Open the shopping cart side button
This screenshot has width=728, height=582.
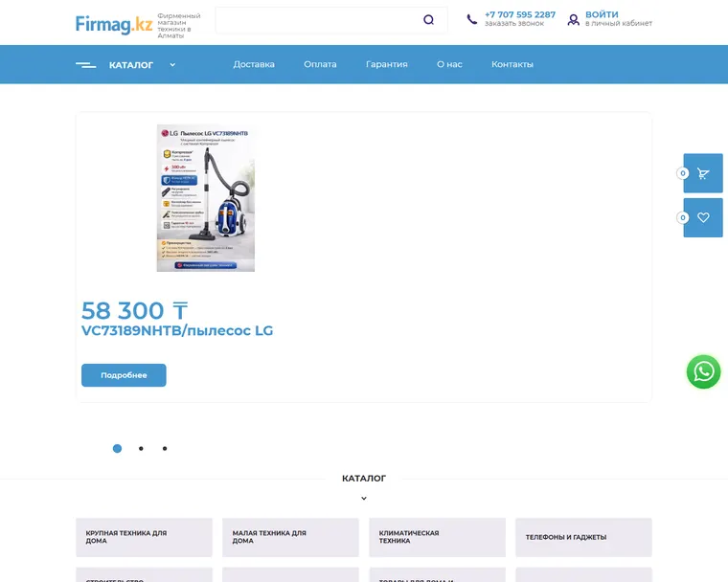point(703,173)
